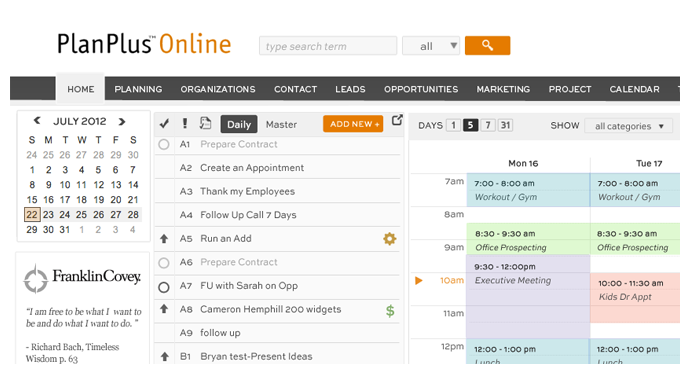Switch task list to Daily view
Viewport: 680px width, 388px height.
point(239,124)
